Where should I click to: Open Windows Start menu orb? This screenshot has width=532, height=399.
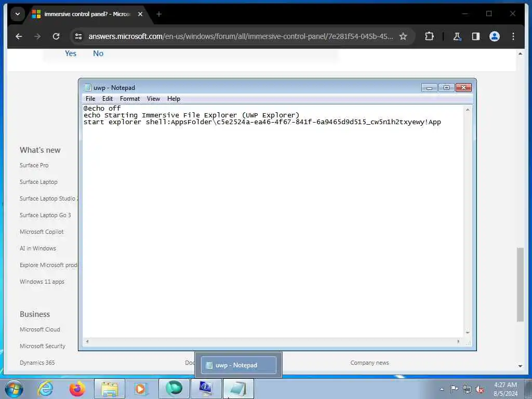[x=14, y=389]
